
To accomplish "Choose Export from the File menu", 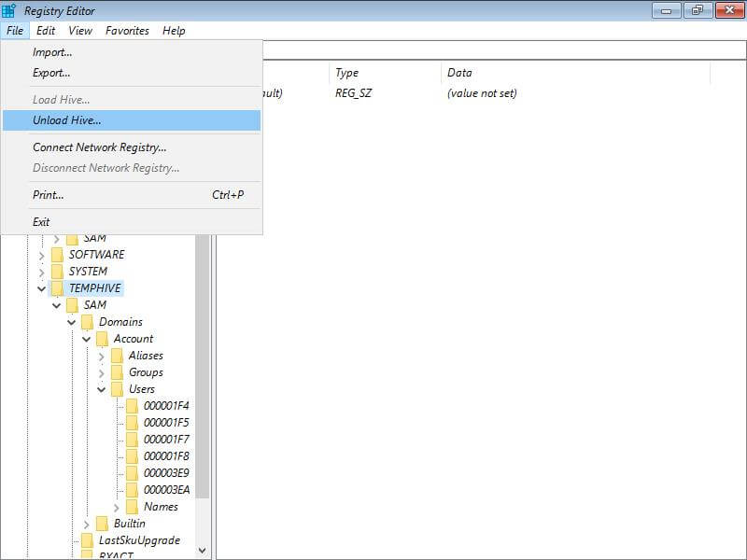I will tap(132, 73).
